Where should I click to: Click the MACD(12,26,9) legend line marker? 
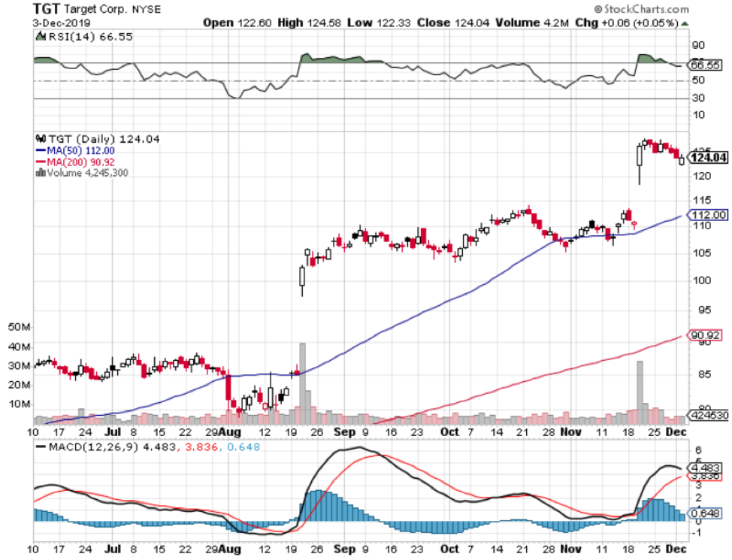tap(40, 446)
